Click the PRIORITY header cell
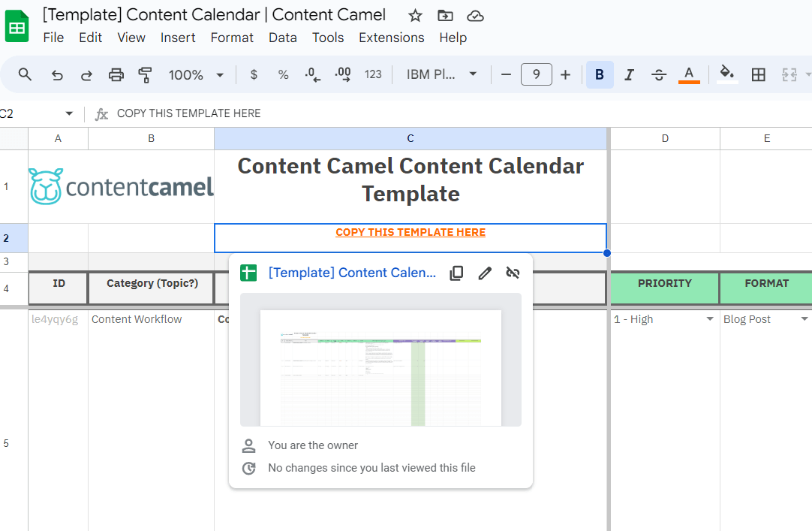The image size is (812, 531). (x=665, y=288)
